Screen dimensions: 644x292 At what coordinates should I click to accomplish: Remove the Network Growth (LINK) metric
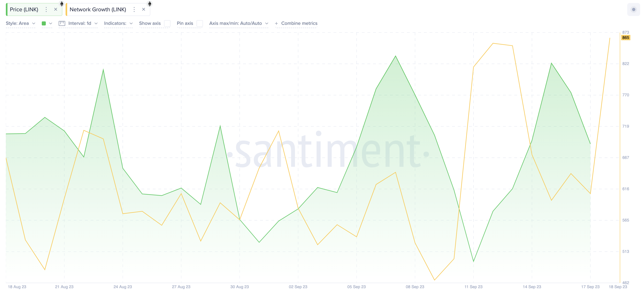click(x=143, y=9)
